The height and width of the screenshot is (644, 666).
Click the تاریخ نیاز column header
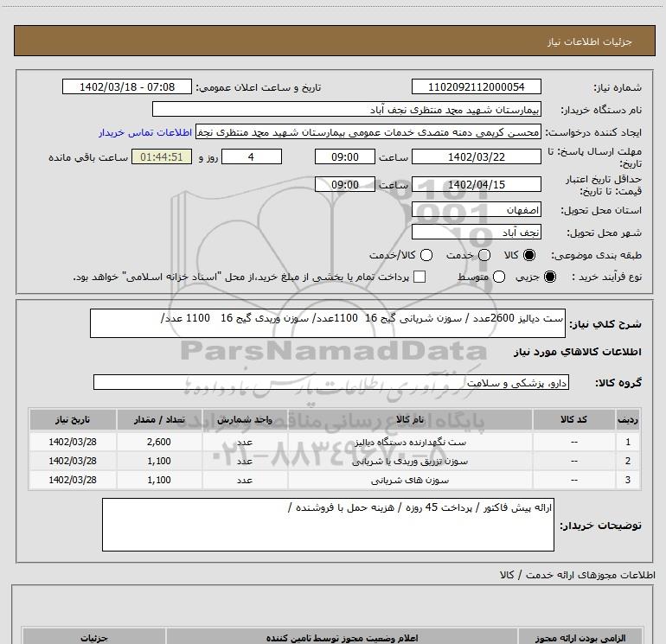click(73, 419)
